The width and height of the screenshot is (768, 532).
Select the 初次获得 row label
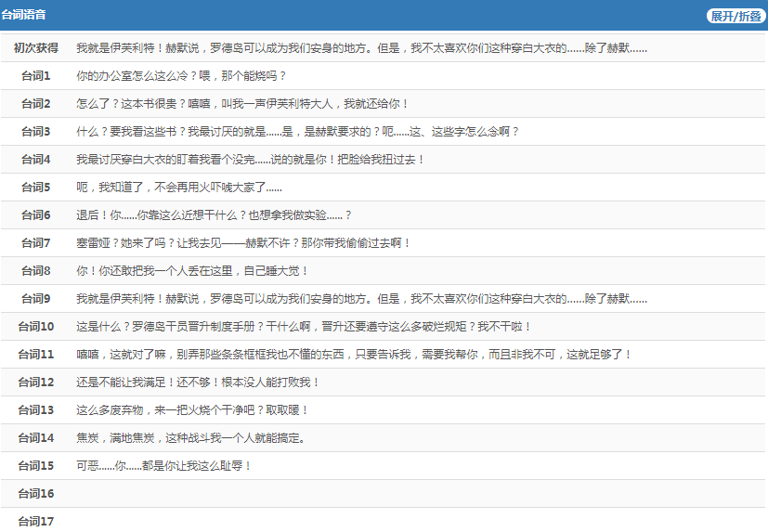[x=35, y=47]
